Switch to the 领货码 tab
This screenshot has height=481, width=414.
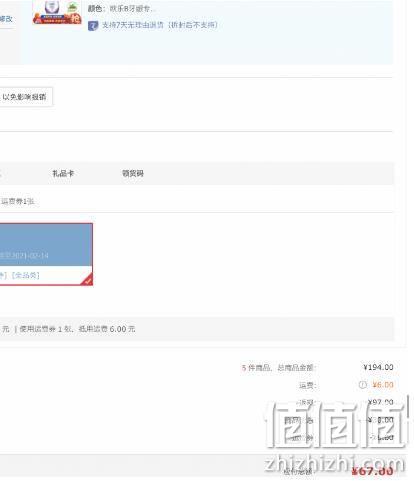coord(133,173)
